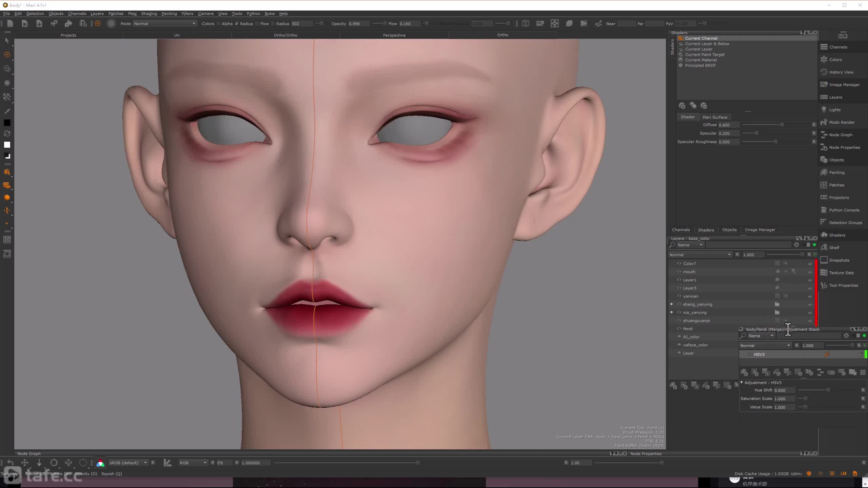Open the Patches palette
868x488 pixels.
(832, 185)
